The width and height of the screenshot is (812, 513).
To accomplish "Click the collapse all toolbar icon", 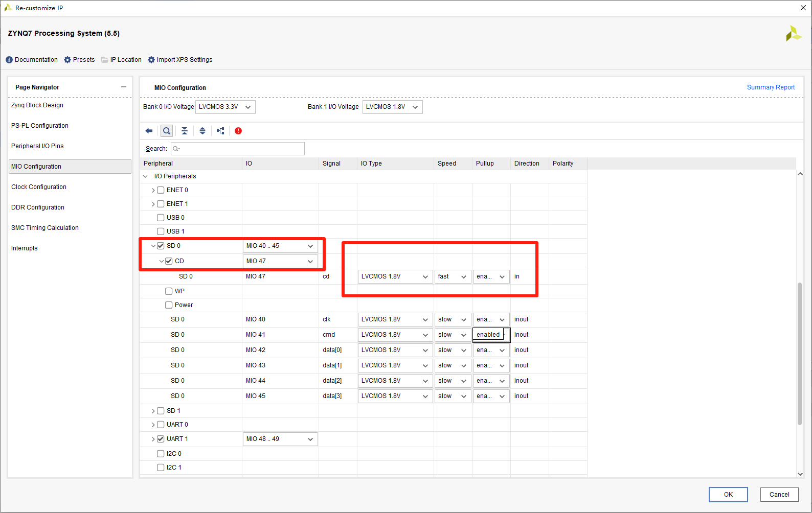I will pyautogui.click(x=185, y=131).
